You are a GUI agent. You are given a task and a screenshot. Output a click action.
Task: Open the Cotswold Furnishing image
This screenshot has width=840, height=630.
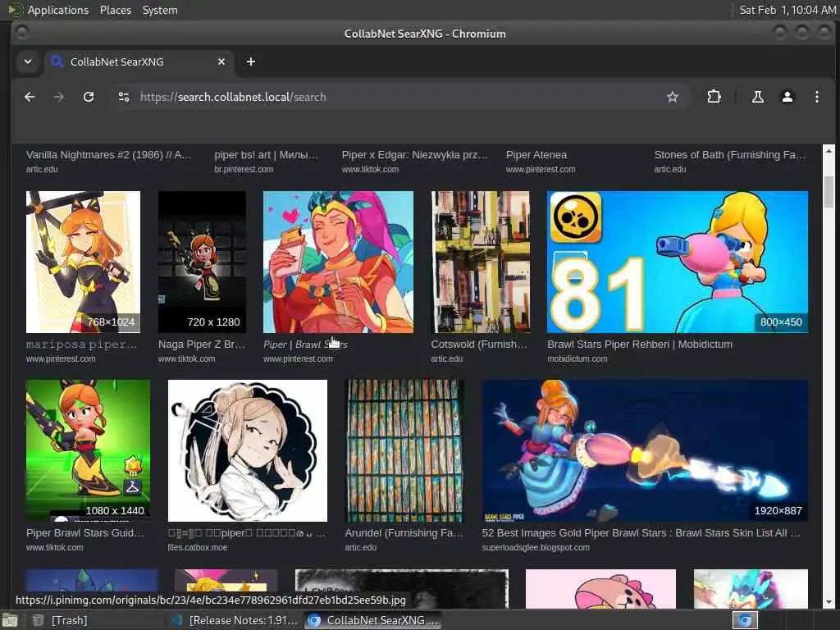tap(481, 262)
